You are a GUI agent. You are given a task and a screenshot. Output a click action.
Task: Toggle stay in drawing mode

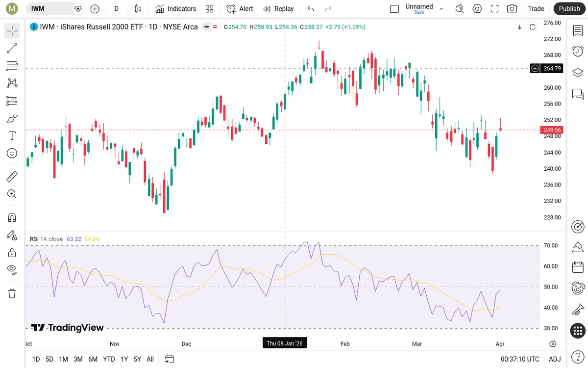click(12, 235)
